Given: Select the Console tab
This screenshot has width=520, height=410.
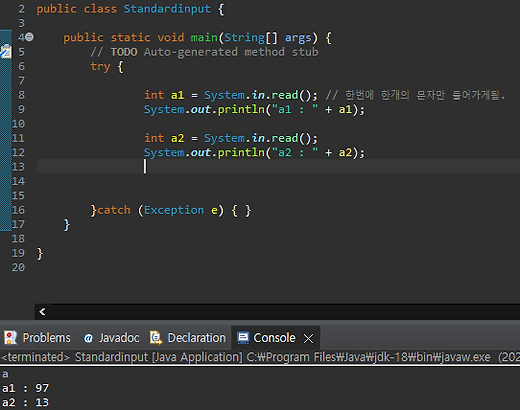Looking at the screenshot, I should click(267, 338).
